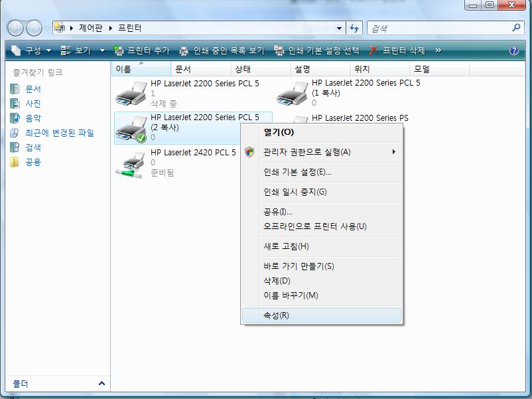The height and width of the screenshot is (399, 532).
Task: Click the Back navigation arrow button
Action: [15, 28]
